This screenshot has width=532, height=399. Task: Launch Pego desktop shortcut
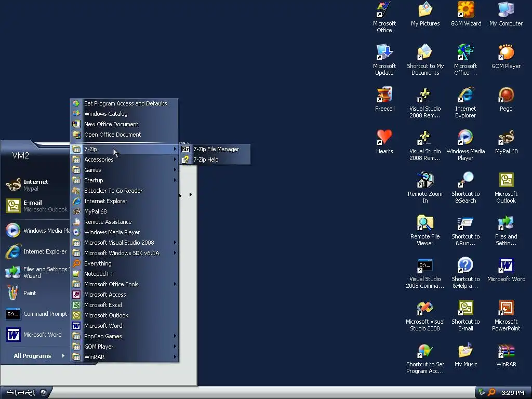(506, 99)
